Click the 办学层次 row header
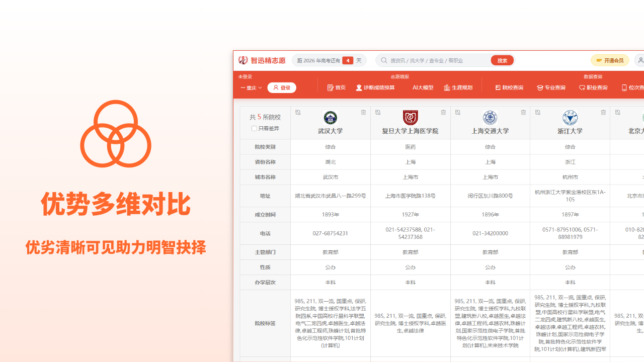This screenshot has width=644, height=362. pyautogui.click(x=265, y=282)
